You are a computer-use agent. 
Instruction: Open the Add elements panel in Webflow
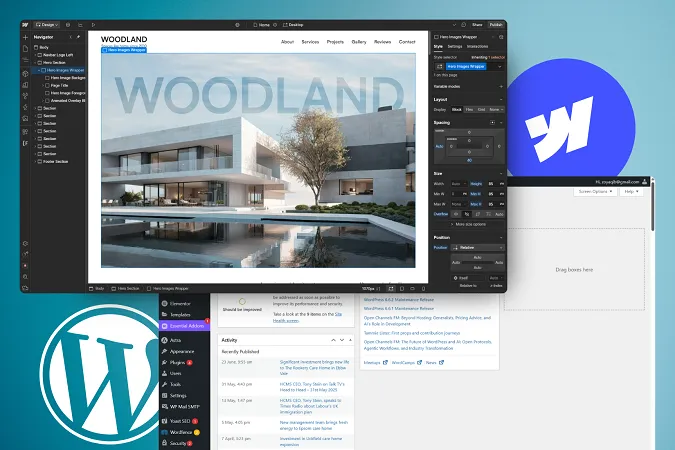25,37
